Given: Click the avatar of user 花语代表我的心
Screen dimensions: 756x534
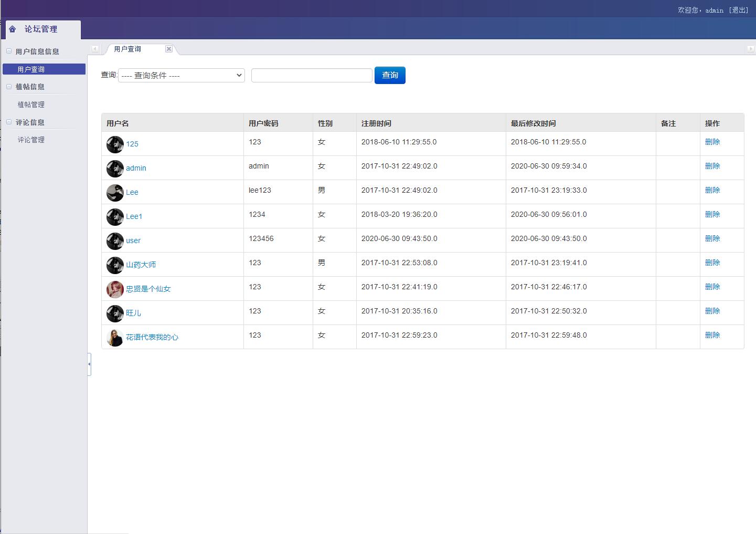Looking at the screenshot, I should (x=115, y=338).
